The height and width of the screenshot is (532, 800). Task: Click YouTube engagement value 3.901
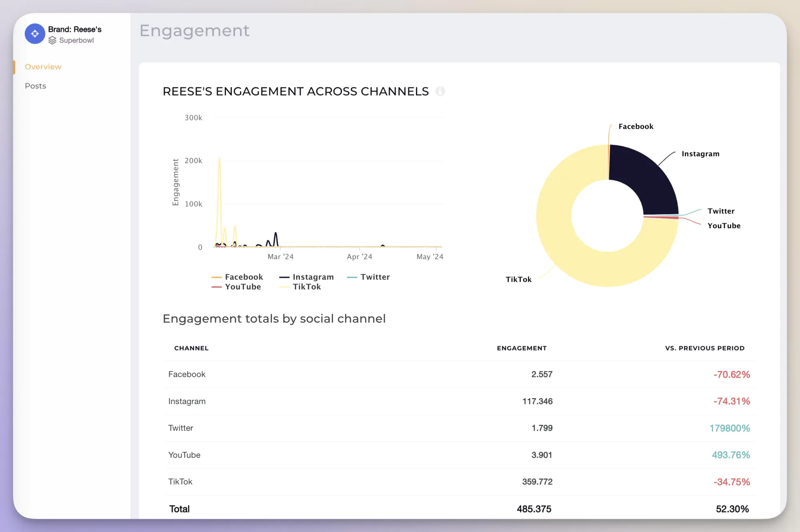[x=542, y=455]
